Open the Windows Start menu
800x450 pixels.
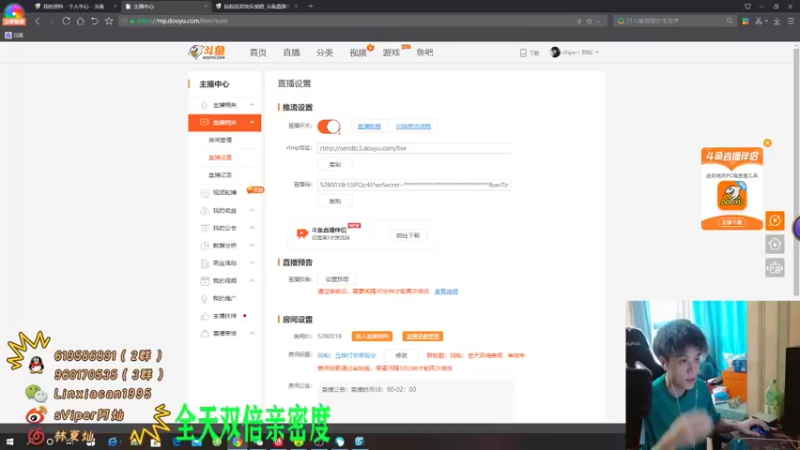click(x=10, y=442)
